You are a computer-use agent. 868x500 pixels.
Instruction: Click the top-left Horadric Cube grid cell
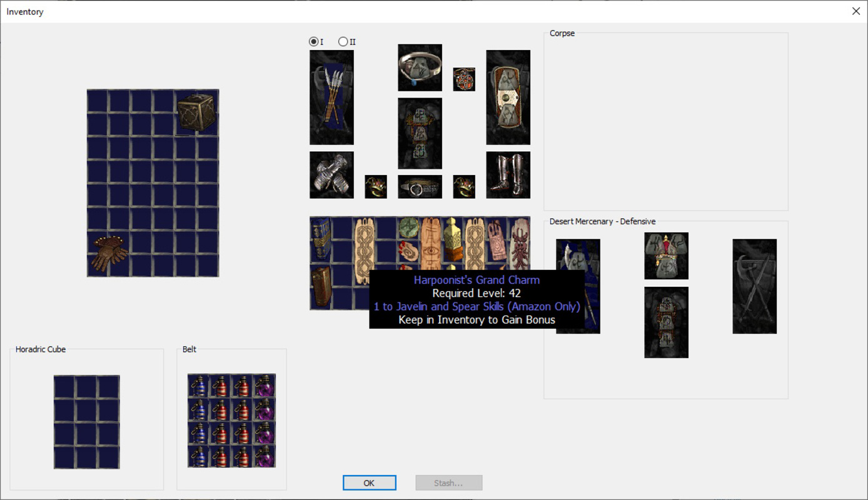(65, 387)
